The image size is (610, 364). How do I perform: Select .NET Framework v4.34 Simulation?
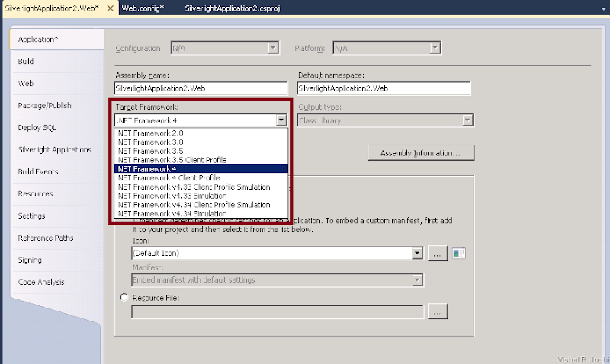click(201, 214)
